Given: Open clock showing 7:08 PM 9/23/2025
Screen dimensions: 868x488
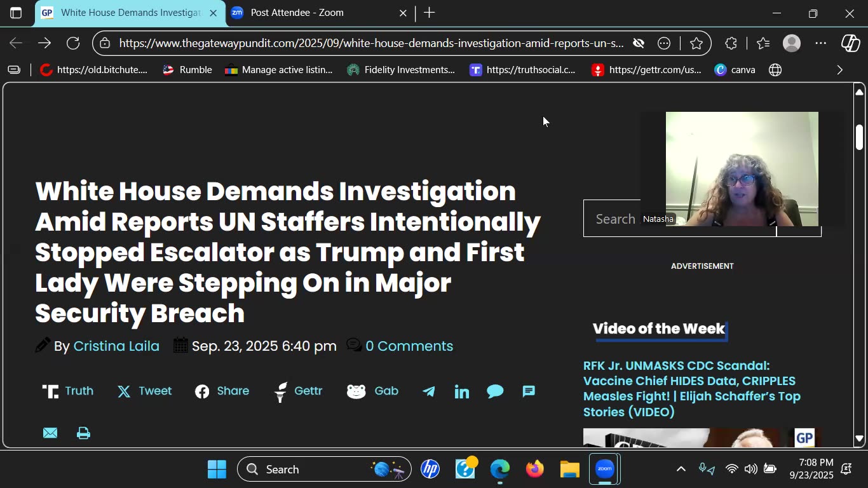Looking at the screenshot, I should [x=811, y=469].
